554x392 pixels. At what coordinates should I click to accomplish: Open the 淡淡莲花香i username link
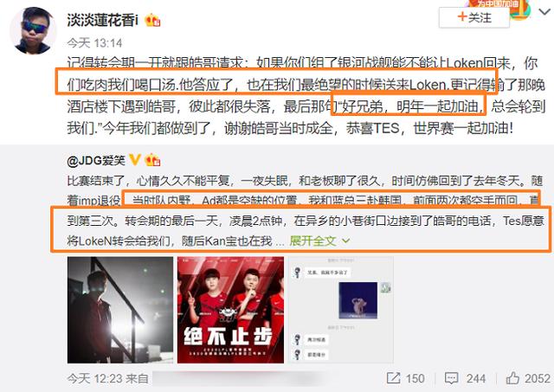102,19
